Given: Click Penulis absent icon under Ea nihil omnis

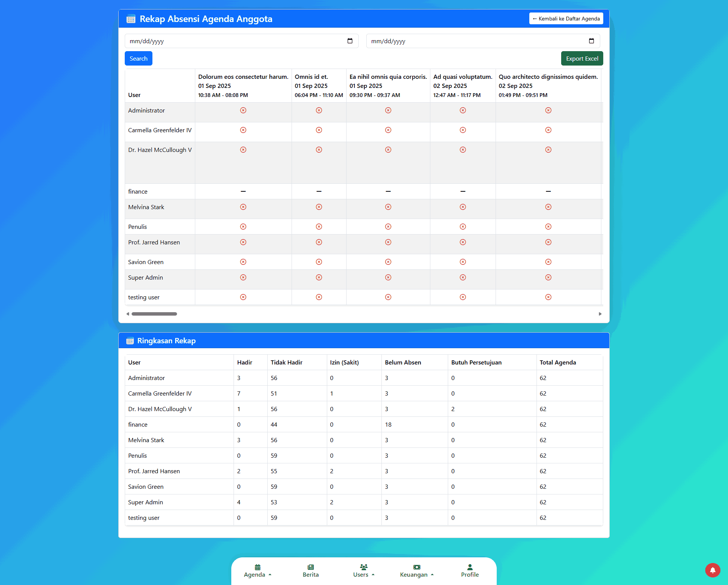Looking at the screenshot, I should [388, 227].
